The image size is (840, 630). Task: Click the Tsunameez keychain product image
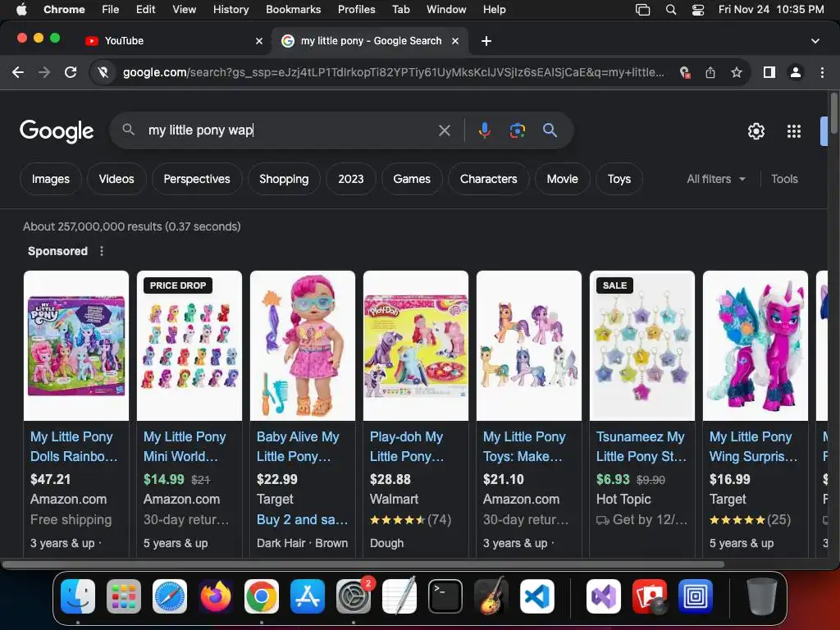641,345
